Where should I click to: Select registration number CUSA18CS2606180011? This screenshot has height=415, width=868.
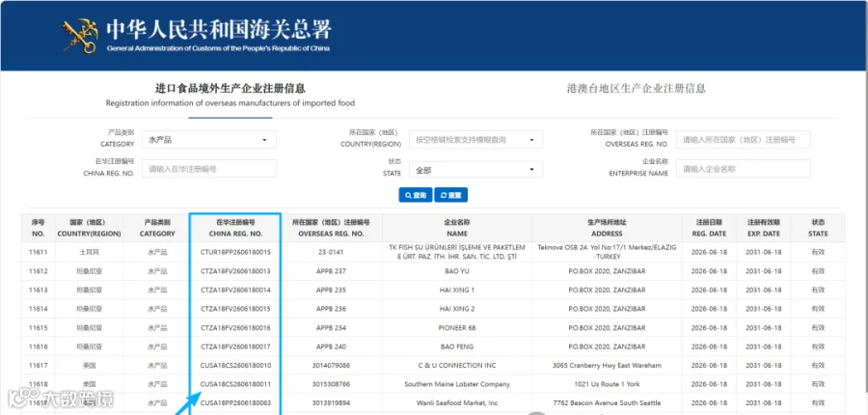pos(235,384)
